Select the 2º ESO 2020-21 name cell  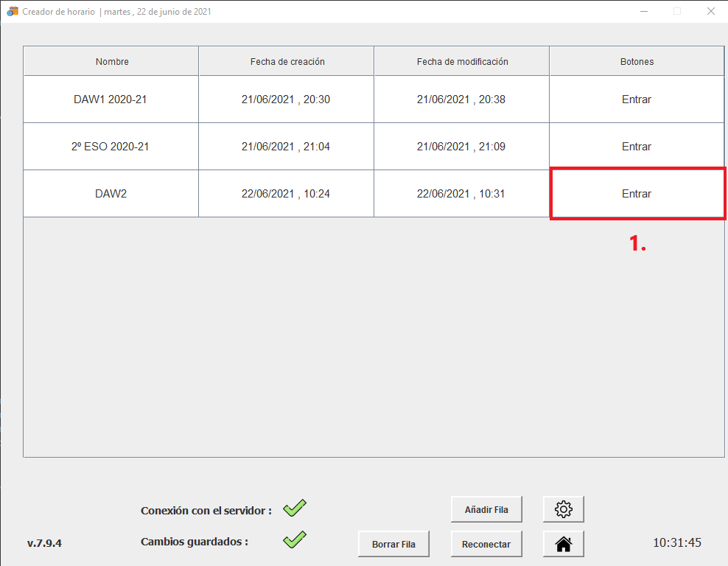(111, 147)
